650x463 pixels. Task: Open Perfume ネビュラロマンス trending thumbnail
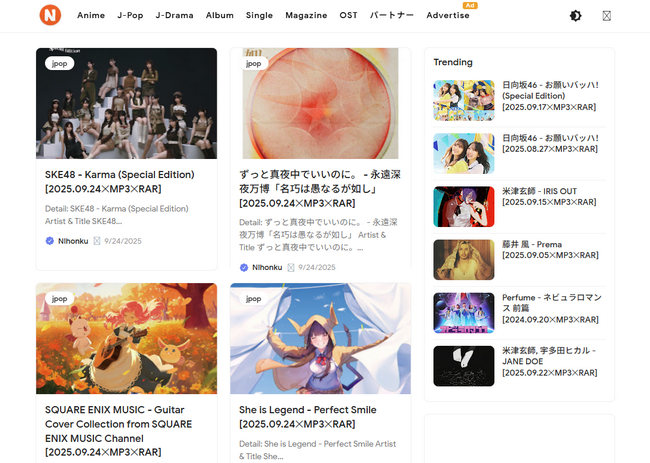pos(464,313)
